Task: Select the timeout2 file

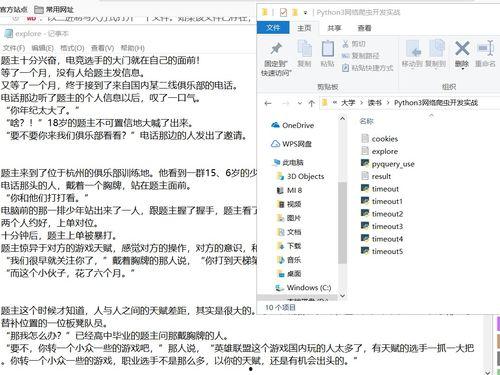Action: click(x=382, y=214)
